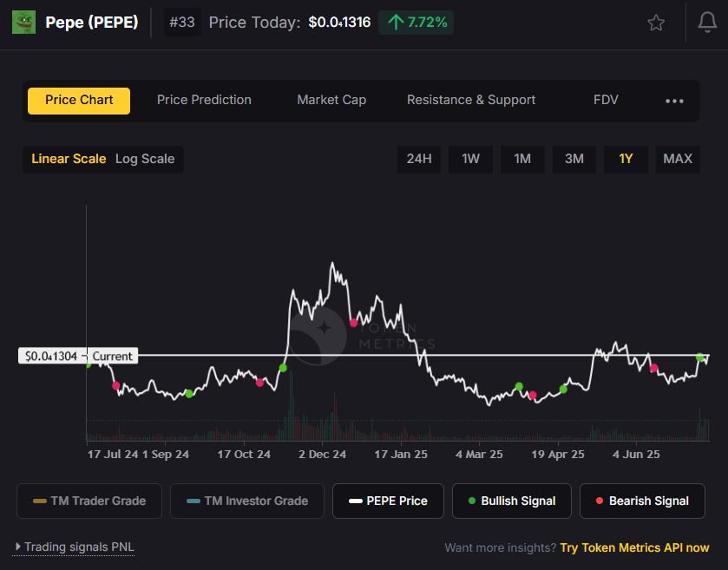Click the 7.72% price change badge
The image size is (728, 570).
point(416,23)
